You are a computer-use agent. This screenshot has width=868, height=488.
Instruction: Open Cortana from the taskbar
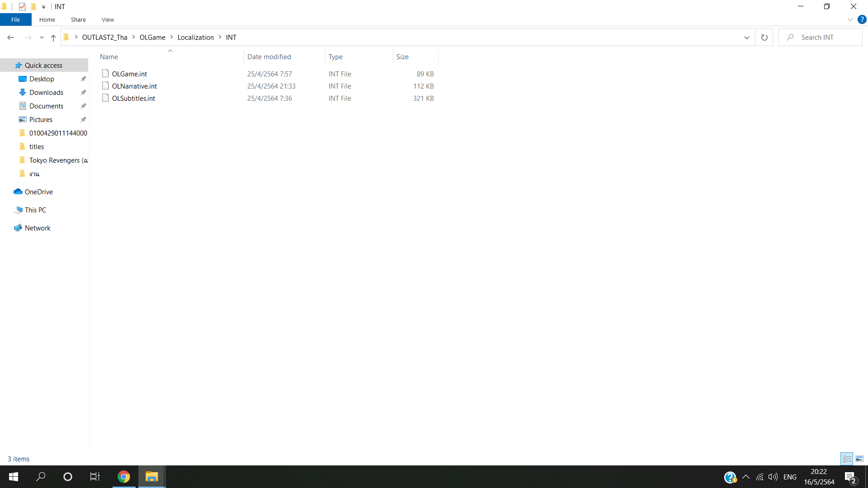68,477
